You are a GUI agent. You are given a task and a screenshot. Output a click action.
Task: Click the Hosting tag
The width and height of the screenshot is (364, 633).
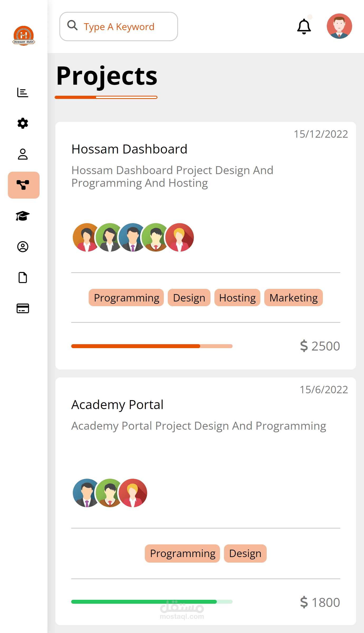click(237, 298)
